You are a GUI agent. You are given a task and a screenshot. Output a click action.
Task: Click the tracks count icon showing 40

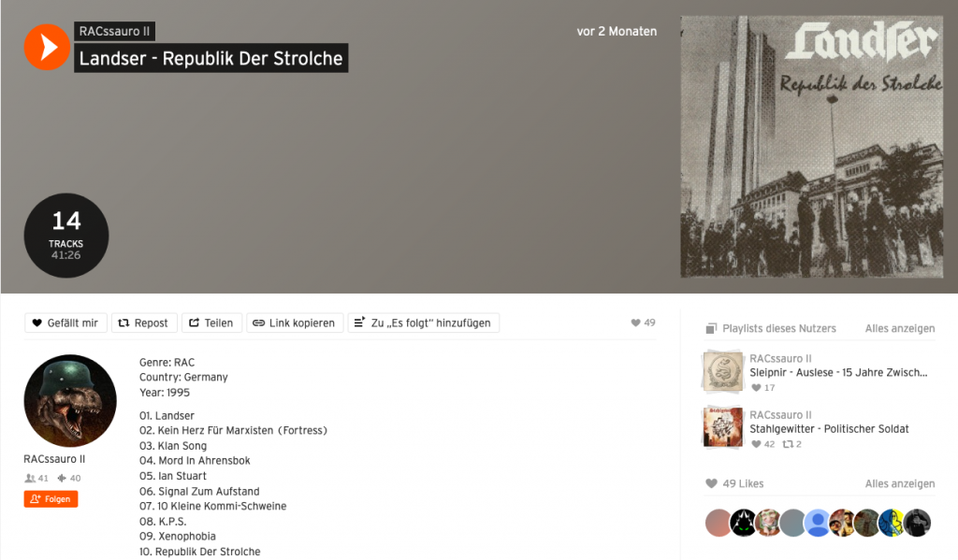point(62,478)
